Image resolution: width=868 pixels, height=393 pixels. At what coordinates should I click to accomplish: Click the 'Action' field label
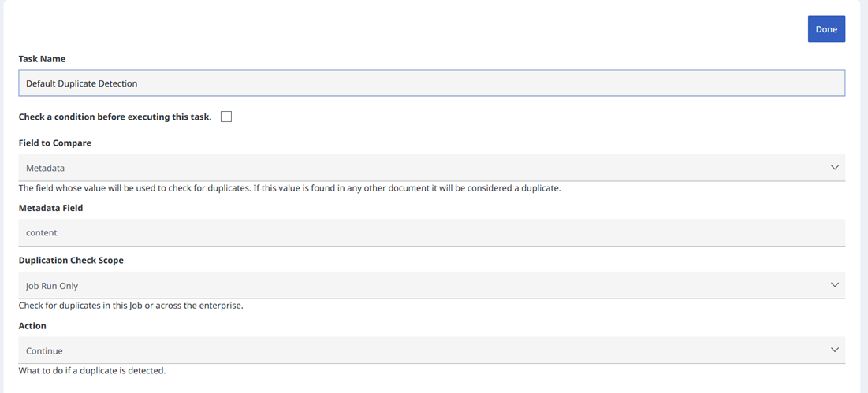[32, 326]
